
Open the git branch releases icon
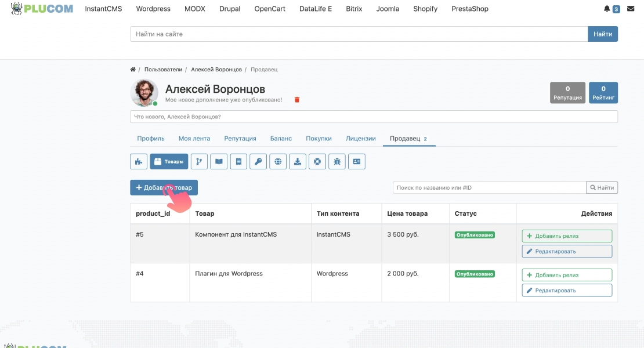(199, 161)
